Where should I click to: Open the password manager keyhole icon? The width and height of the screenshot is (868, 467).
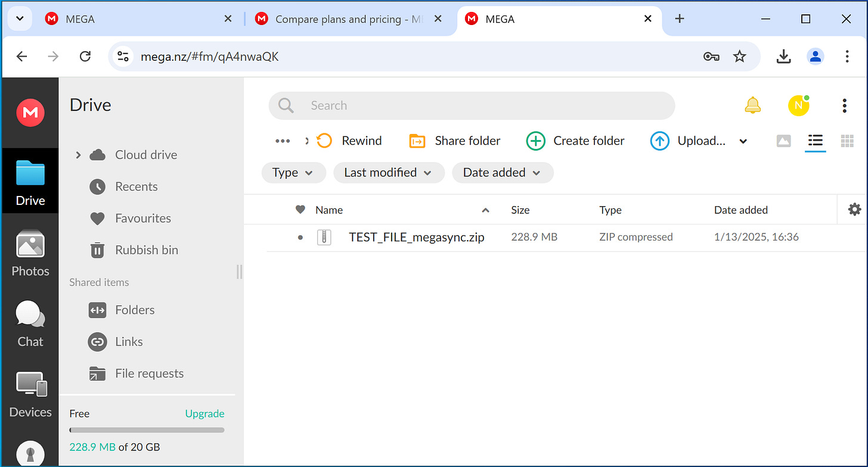tap(30, 454)
